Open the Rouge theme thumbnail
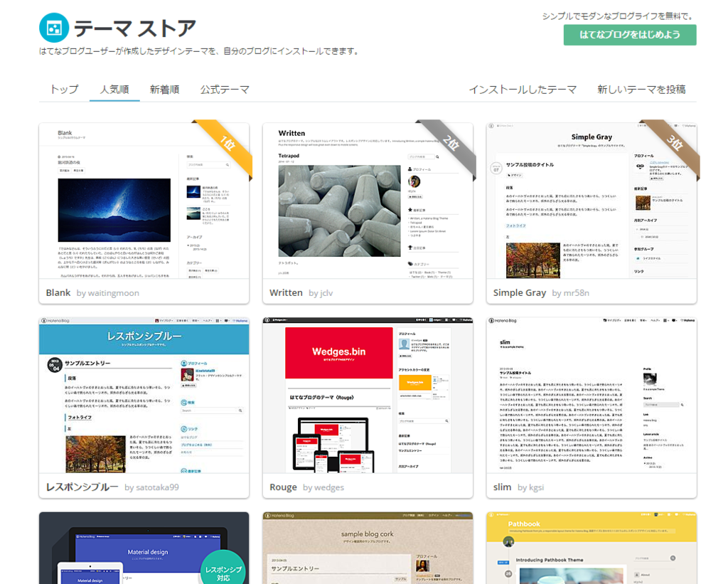 tap(368, 395)
